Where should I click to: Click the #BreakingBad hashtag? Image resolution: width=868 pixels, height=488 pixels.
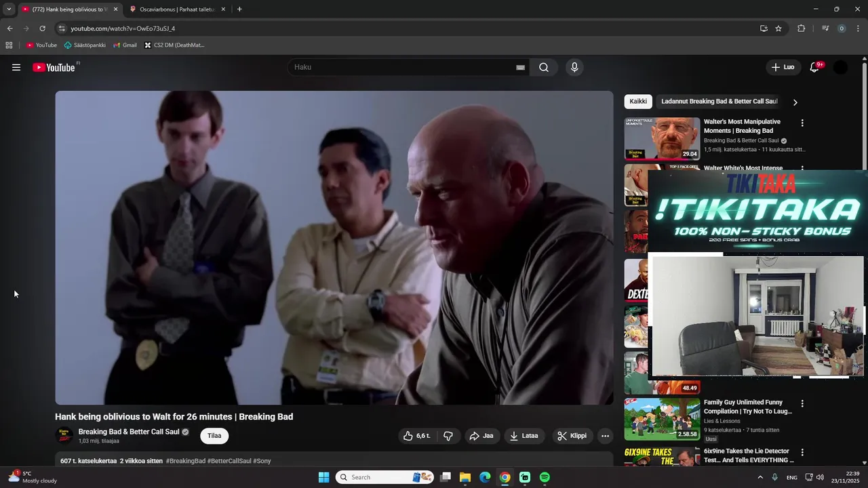pyautogui.click(x=186, y=461)
